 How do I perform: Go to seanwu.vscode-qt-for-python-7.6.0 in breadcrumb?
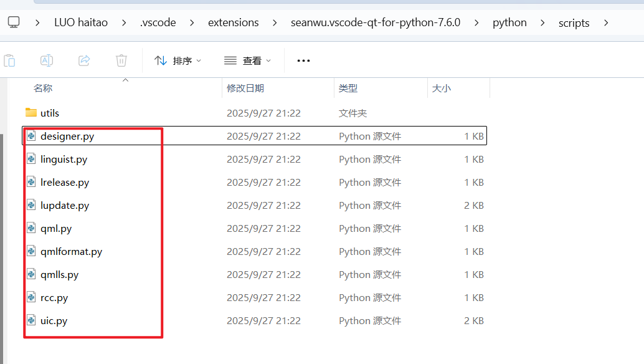click(x=376, y=22)
